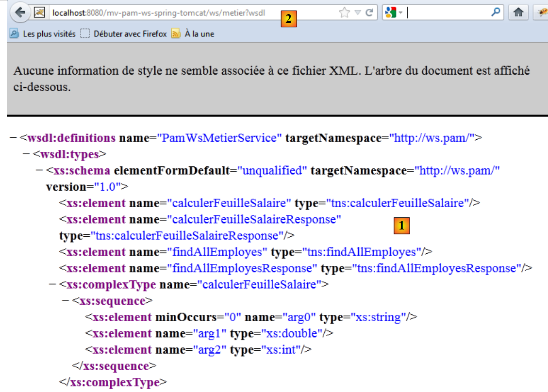Reload the page with the refresh icon
This screenshot has width=548, height=392.
tap(369, 13)
